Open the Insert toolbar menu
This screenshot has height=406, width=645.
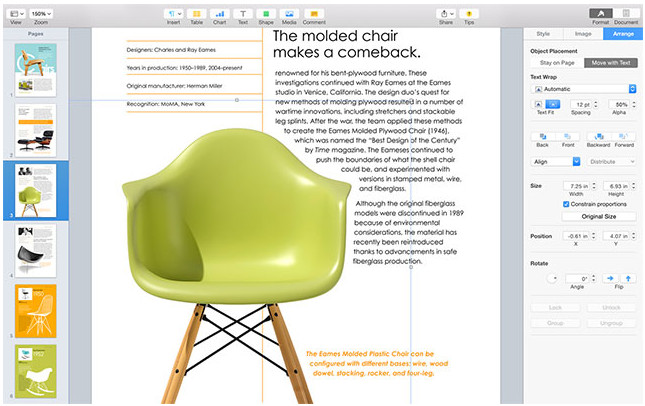[174, 14]
